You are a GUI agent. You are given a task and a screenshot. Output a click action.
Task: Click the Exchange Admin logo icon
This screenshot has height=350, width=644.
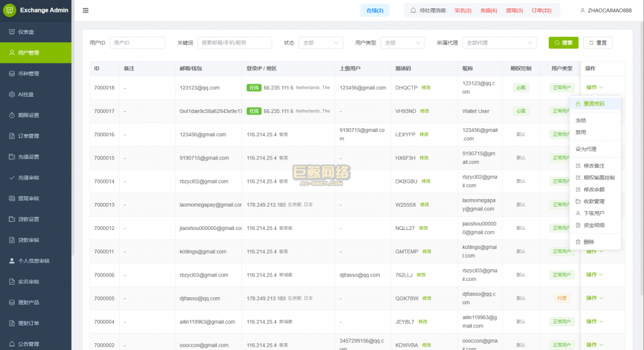[x=9, y=10]
